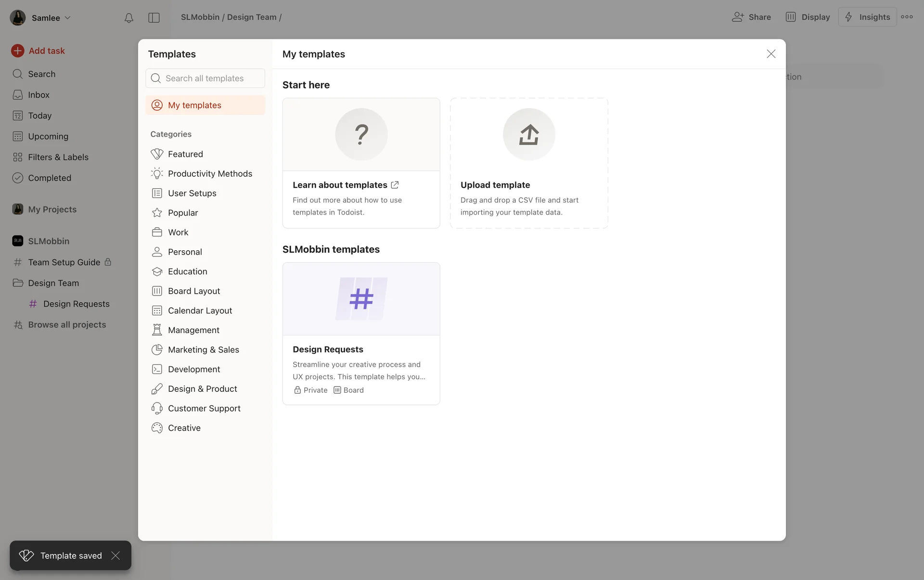
Task: Open the Design Requests template thumbnail
Action: (x=361, y=298)
